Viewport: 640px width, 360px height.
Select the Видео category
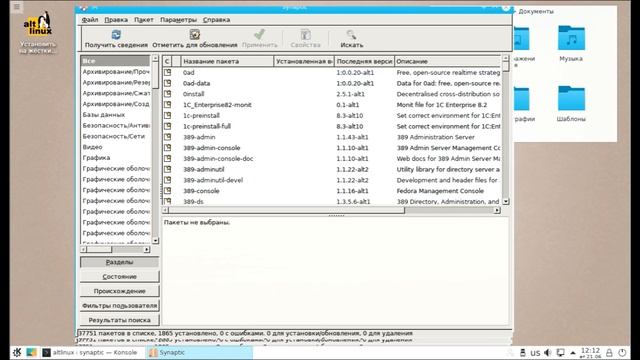click(x=116, y=147)
